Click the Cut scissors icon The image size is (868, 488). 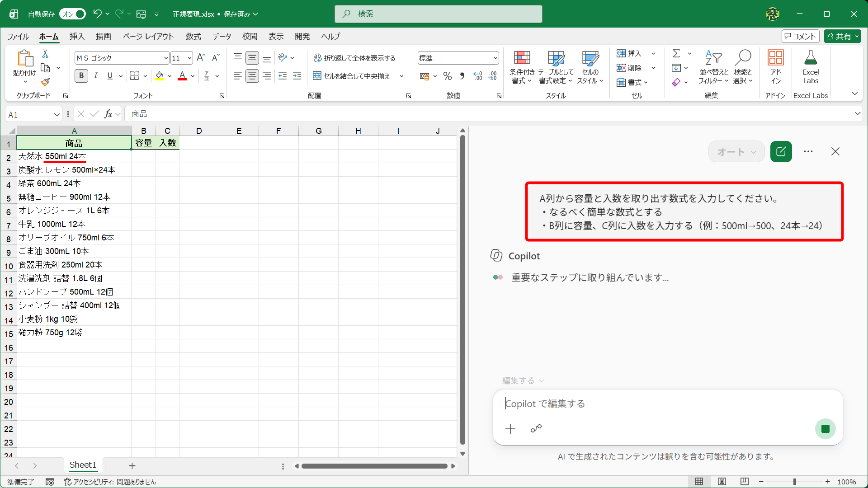click(45, 54)
